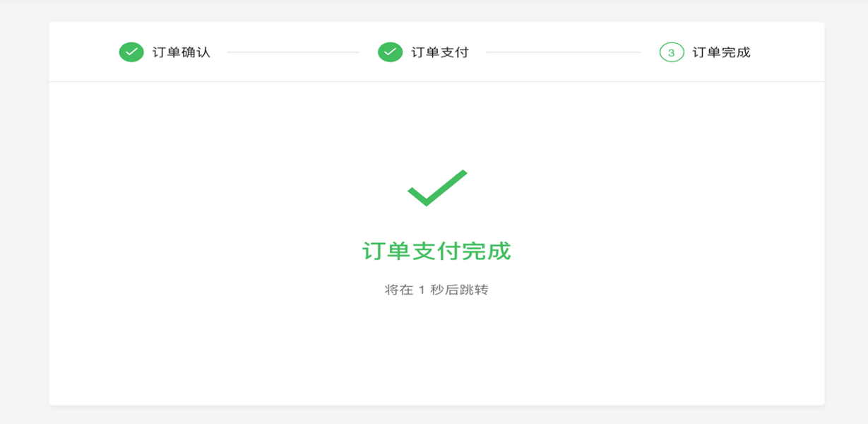This screenshot has width=868, height=424.
Task: Click progress line between 订单支付 and 订单完成
Action: [x=563, y=52]
